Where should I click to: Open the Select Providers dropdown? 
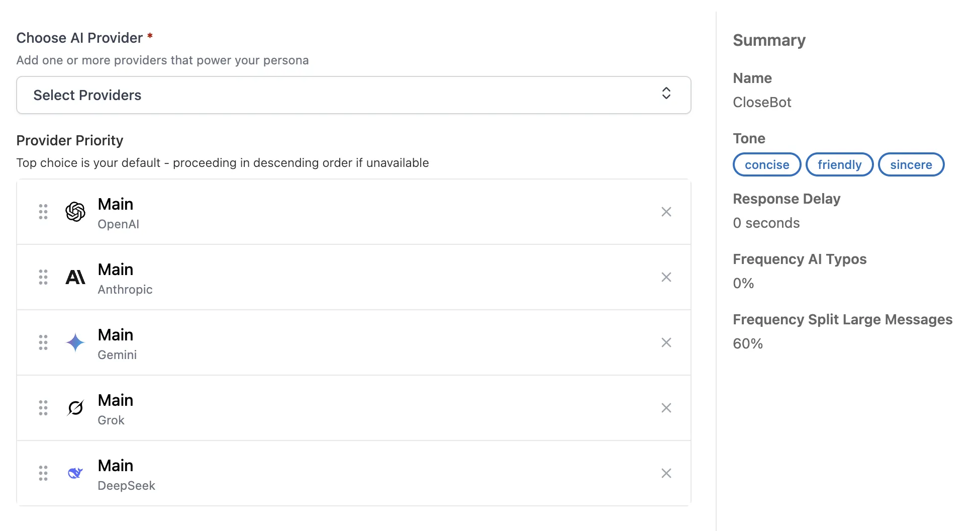[353, 95]
